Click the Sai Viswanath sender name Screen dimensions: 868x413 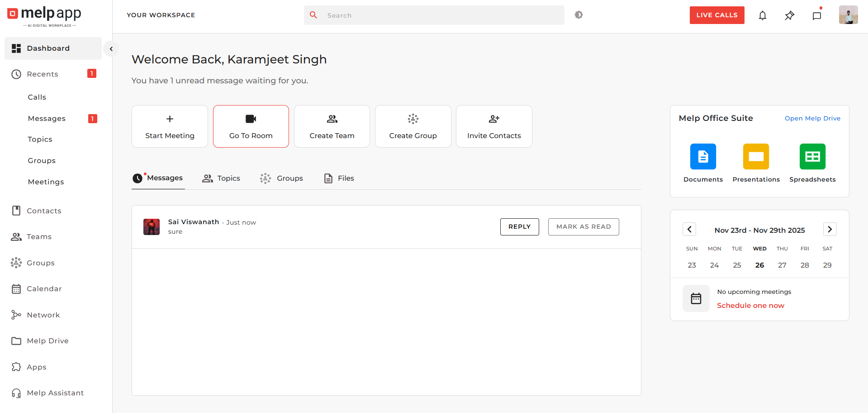pyautogui.click(x=194, y=222)
